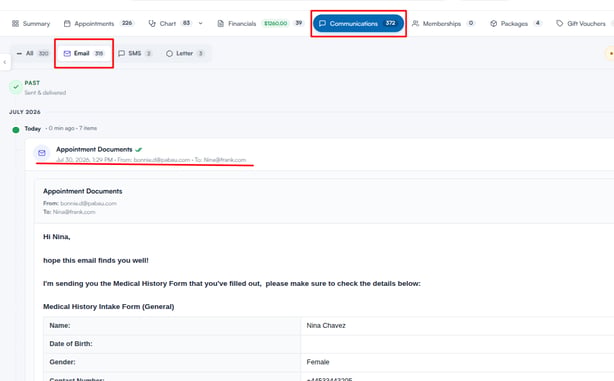Open the Memberships tab

point(443,24)
